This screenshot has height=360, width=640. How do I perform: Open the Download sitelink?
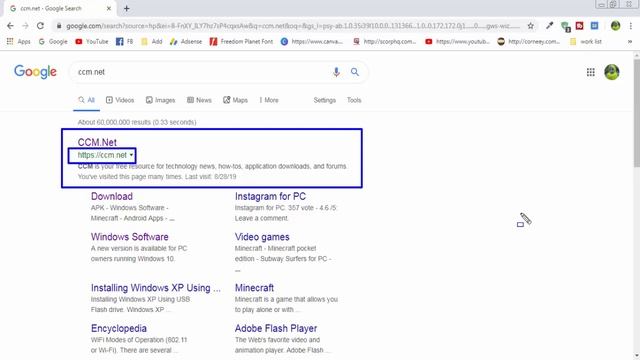112,196
